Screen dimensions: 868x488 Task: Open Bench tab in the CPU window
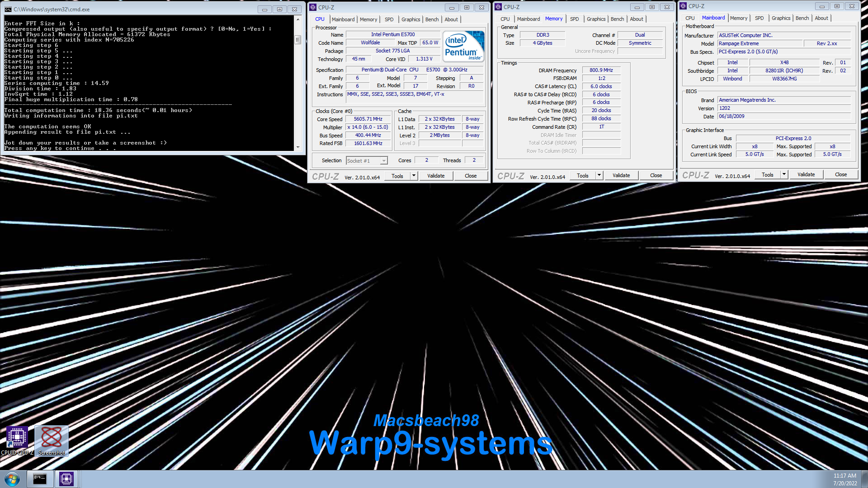click(432, 19)
